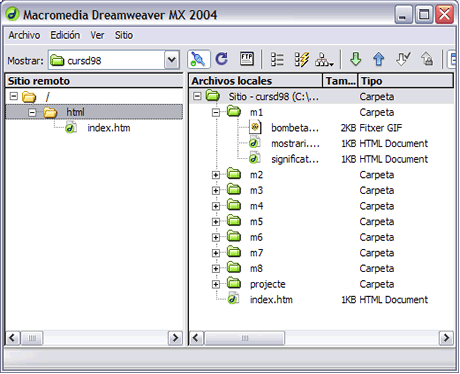Close the Dreamweaver window

click(445, 15)
